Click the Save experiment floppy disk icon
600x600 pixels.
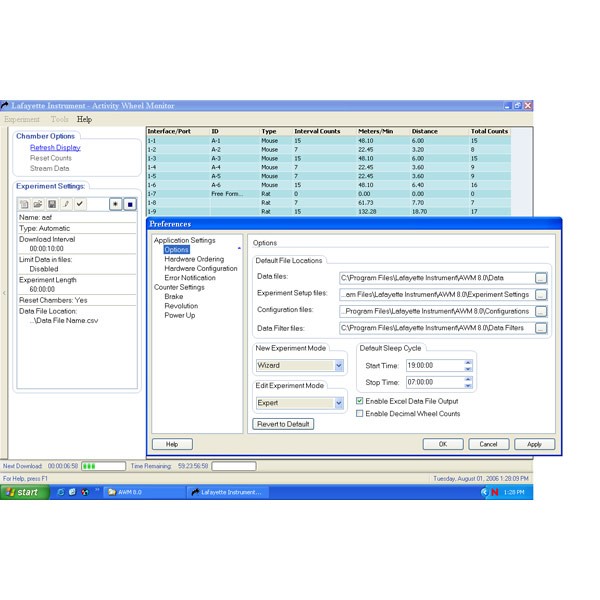[52, 204]
